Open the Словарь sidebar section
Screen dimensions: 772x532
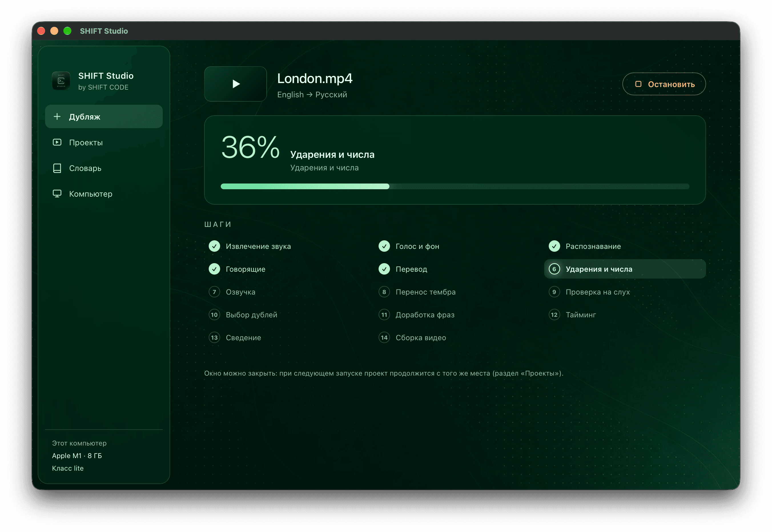(104, 168)
